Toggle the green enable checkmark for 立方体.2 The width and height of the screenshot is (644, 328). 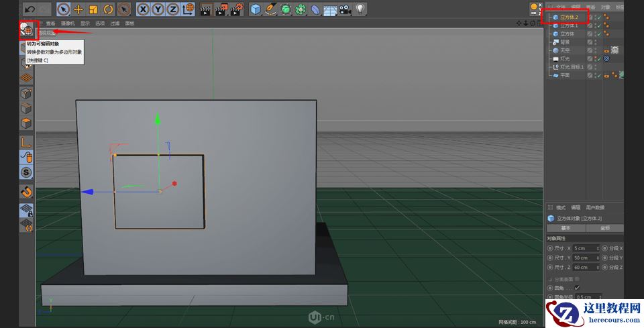(x=599, y=17)
